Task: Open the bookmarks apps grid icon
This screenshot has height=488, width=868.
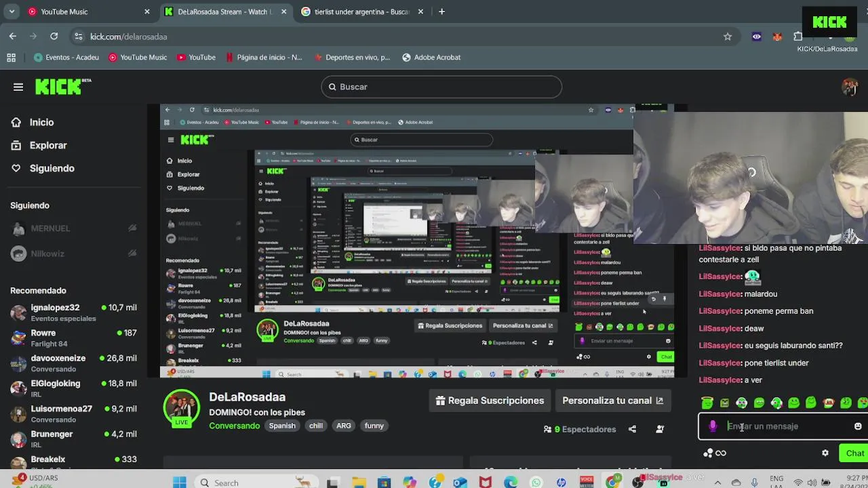Action: click(x=11, y=58)
